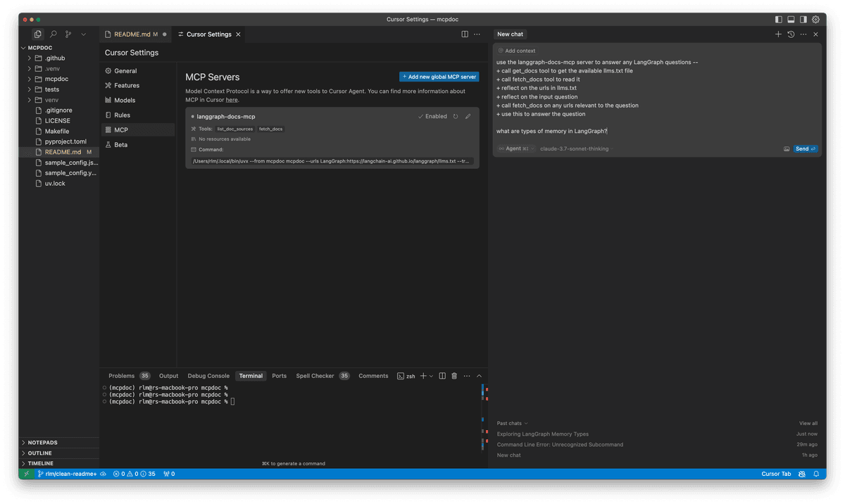Open the settings gear in title bar
The image size is (845, 504).
(815, 20)
